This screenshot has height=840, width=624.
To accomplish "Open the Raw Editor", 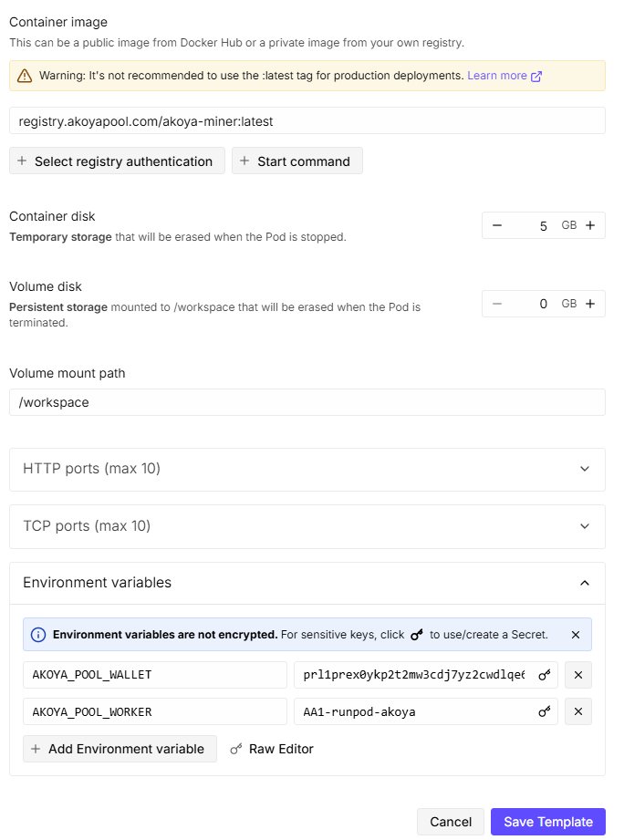I will pos(272,749).
